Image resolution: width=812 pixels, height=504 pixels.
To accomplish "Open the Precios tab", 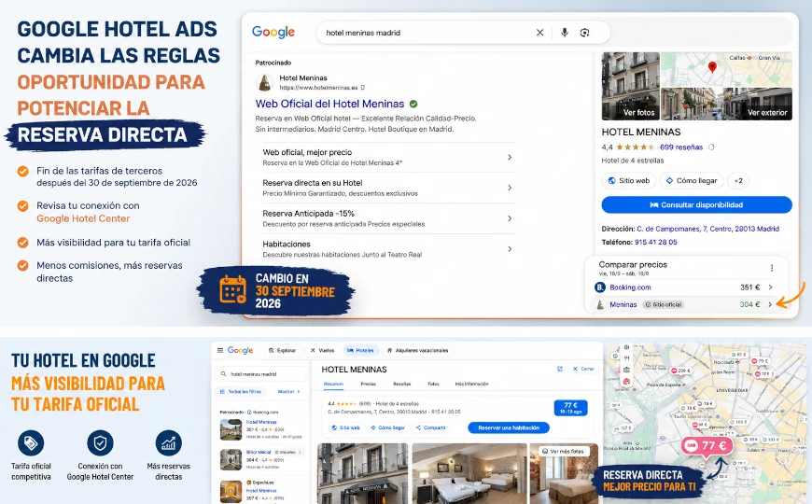I will click(368, 384).
